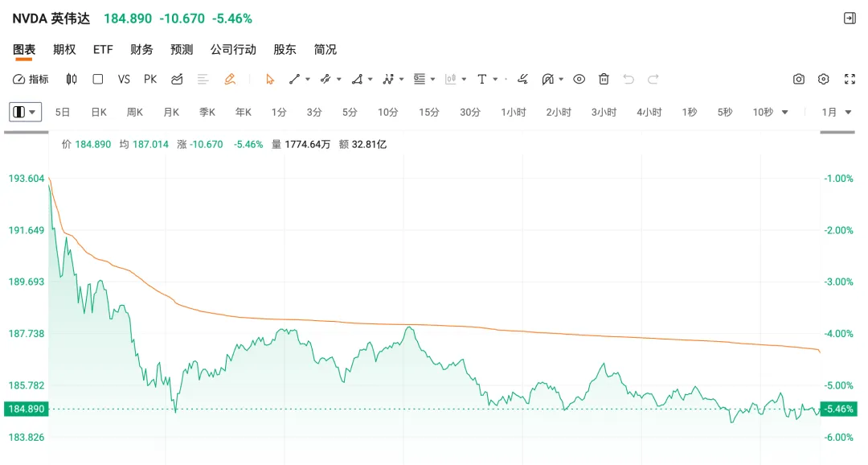Open the 财务 tab

[141, 49]
